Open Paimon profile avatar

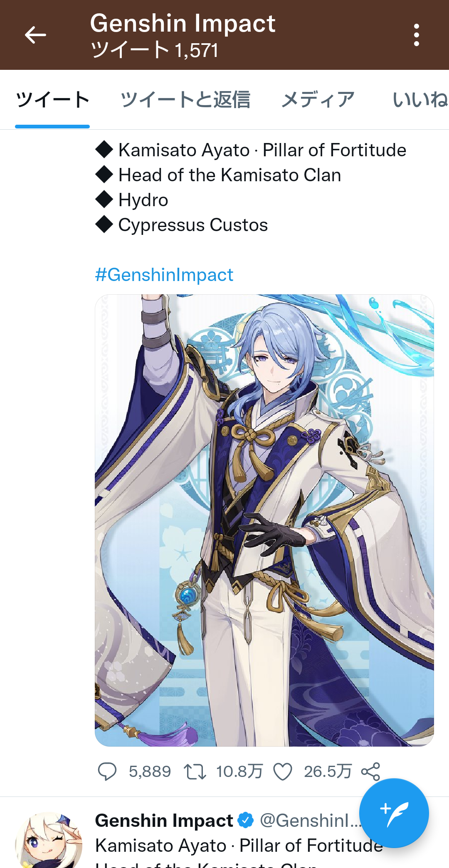[x=49, y=841]
